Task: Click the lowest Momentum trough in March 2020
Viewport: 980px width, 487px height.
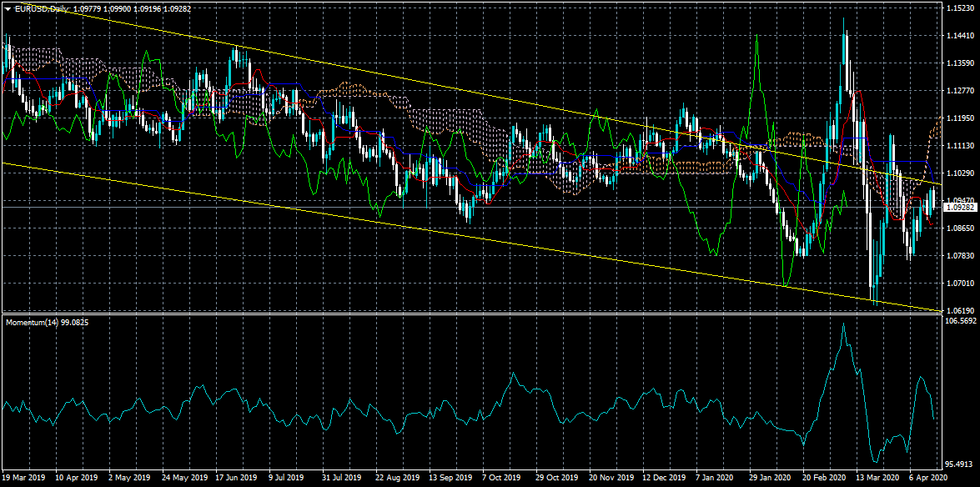Action: (876, 462)
